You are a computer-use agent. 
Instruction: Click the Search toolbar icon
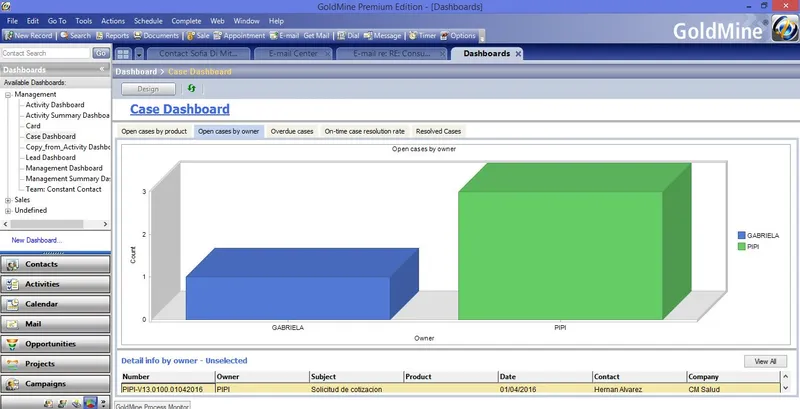(76, 36)
